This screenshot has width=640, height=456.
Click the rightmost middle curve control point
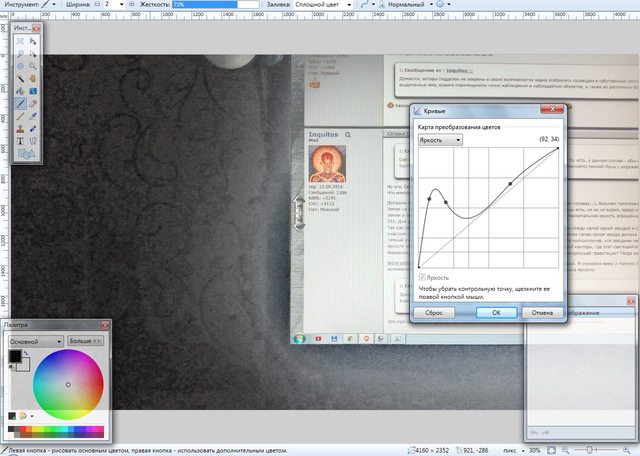510,184
